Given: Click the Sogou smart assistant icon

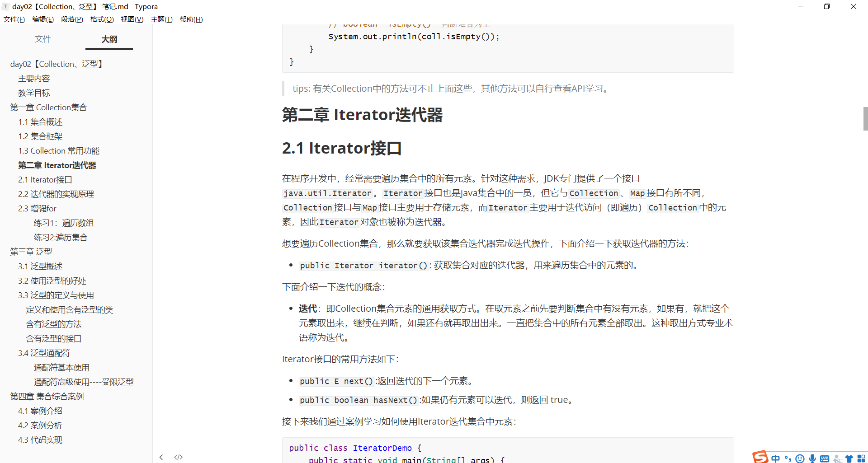Looking at the screenshot, I should point(837,458).
